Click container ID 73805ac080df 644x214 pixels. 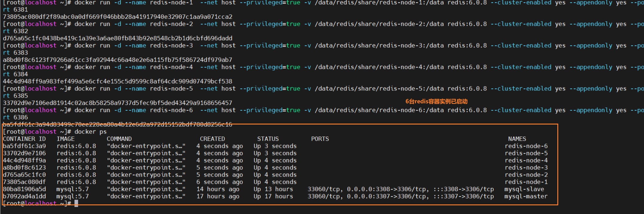(x=24, y=182)
